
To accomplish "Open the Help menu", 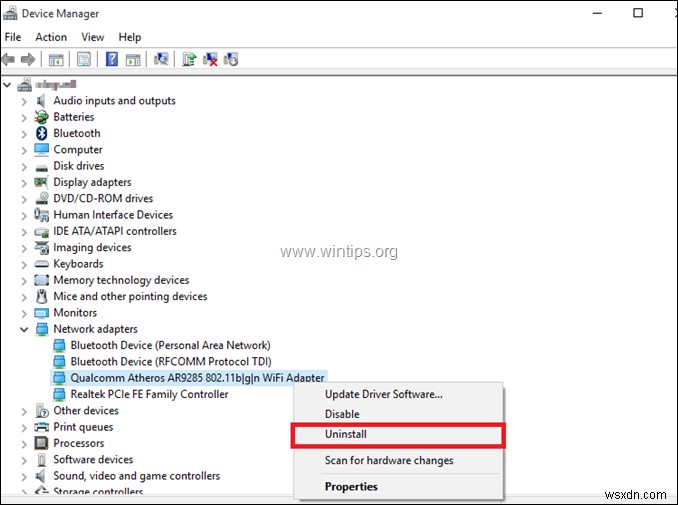I will tap(130, 37).
